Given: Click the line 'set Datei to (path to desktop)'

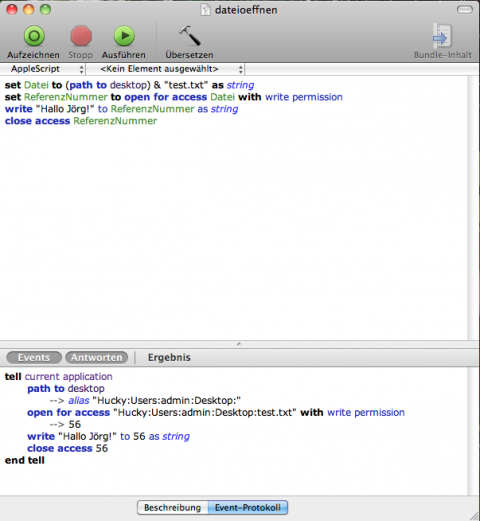Looking at the screenshot, I should [x=129, y=85].
